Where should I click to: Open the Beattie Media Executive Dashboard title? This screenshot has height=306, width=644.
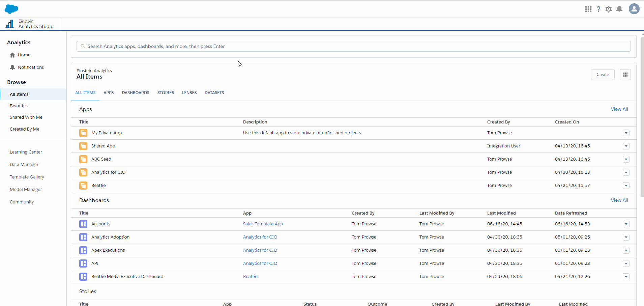pyautogui.click(x=127, y=277)
